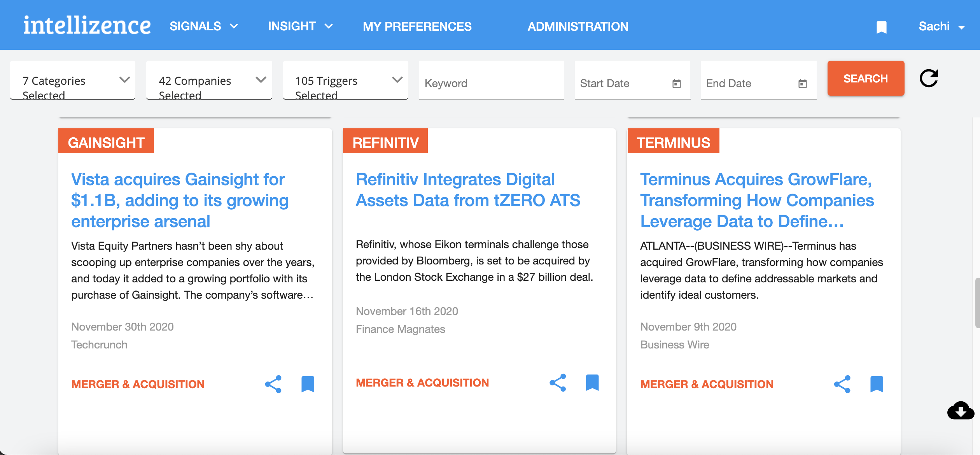Viewport: 980px width, 455px height.
Task: Click the SEARCH button
Action: (866, 78)
